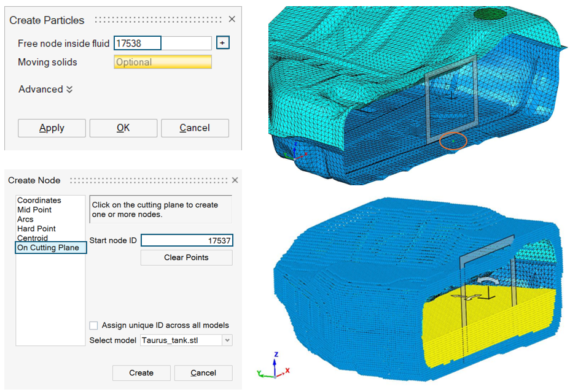Click the Start node ID field

(187, 240)
